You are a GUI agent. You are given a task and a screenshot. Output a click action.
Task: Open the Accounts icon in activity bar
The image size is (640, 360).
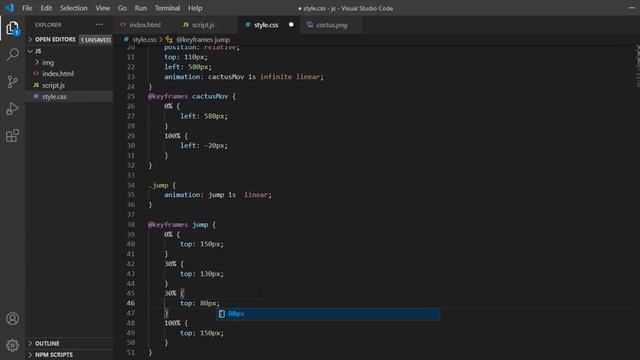[12, 318]
